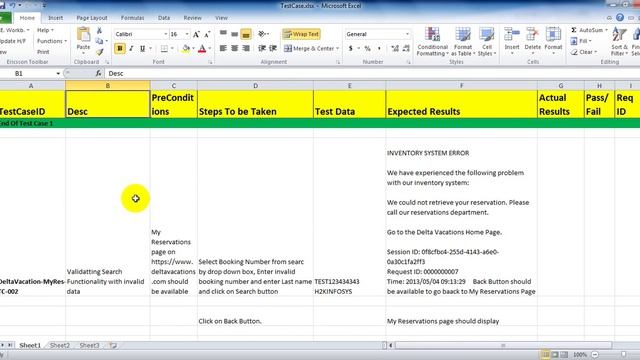Image resolution: width=640 pixels, height=360 pixels.
Task: Open the Formulas ribbon tab
Action: [132, 18]
